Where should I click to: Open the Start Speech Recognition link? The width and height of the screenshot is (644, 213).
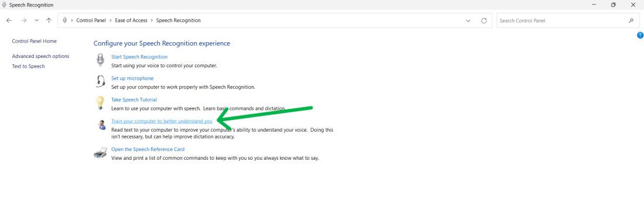(x=139, y=57)
